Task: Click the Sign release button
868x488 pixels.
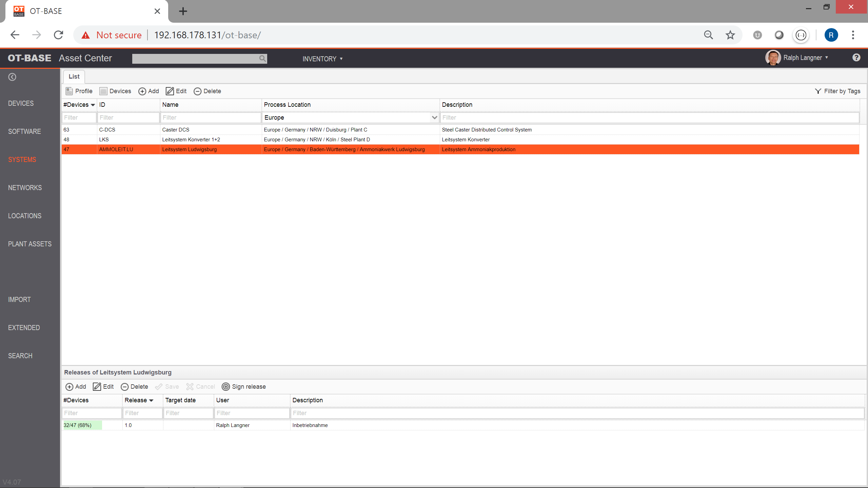Action: (x=244, y=387)
